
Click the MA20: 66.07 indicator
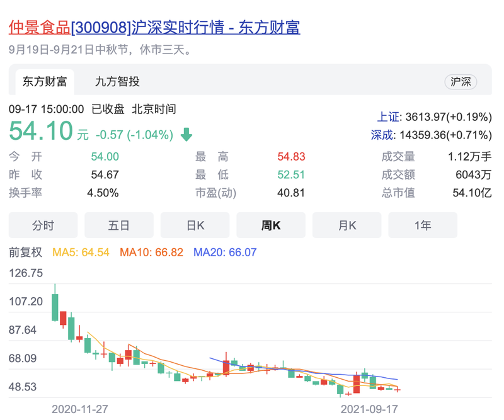pos(225,253)
